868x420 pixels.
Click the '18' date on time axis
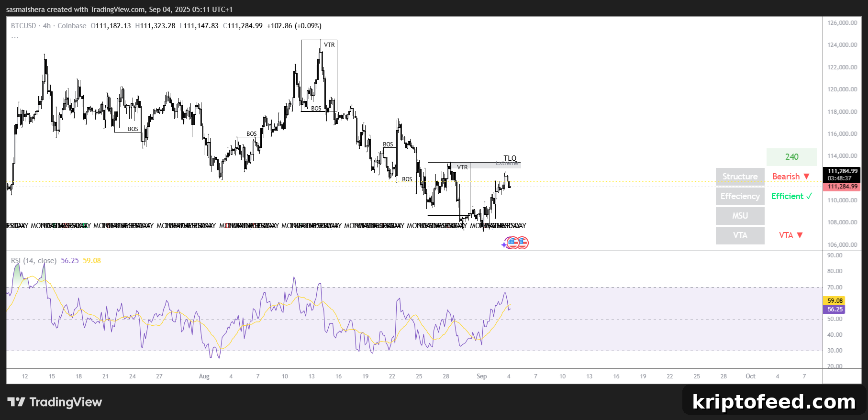point(78,376)
